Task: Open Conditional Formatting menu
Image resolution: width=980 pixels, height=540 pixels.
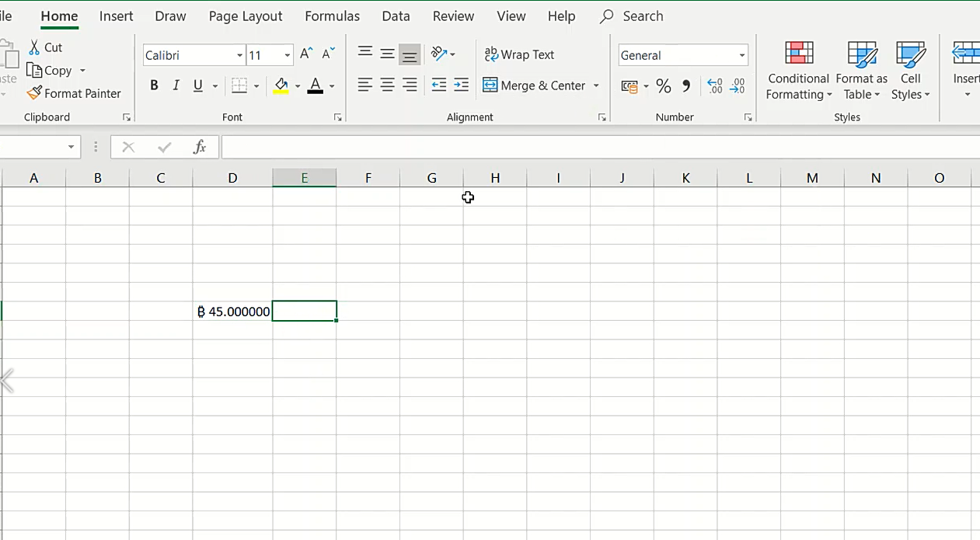Action: click(798, 71)
